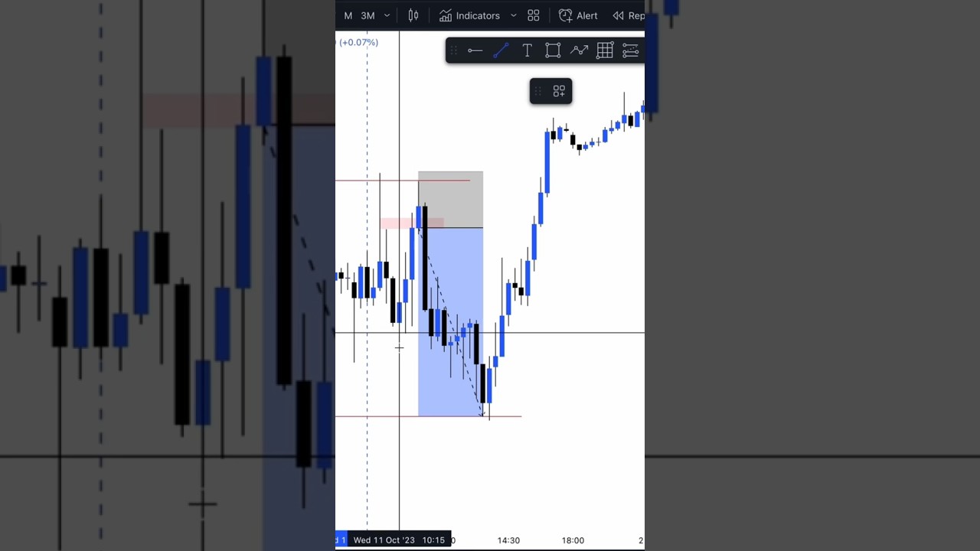
Task: Create an Alert from the top toolbar
Action: (x=578, y=15)
